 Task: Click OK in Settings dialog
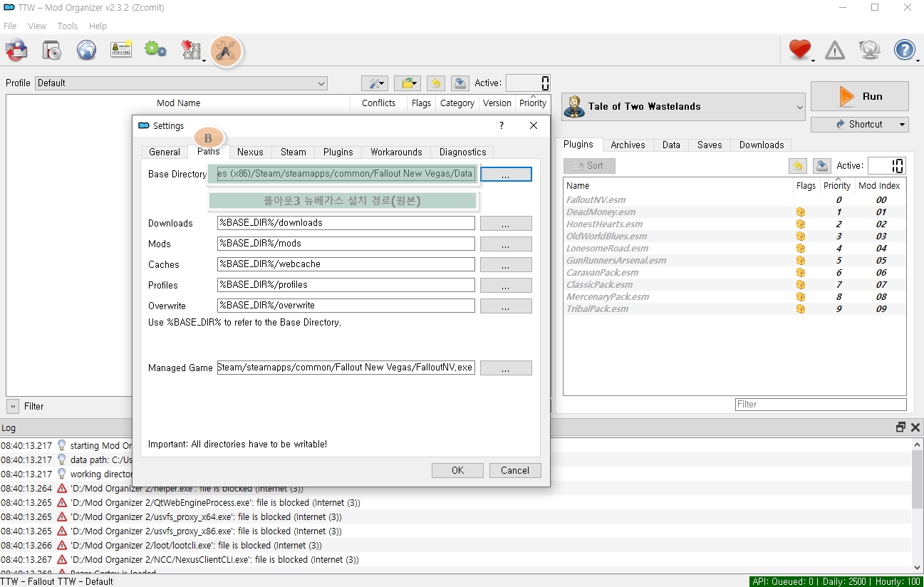pos(457,470)
